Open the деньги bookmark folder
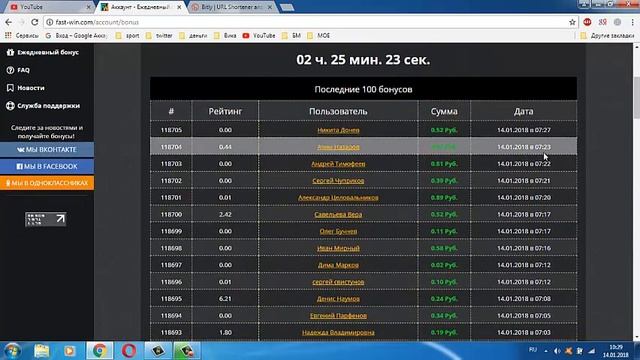The width and height of the screenshot is (640, 360). click(x=193, y=36)
